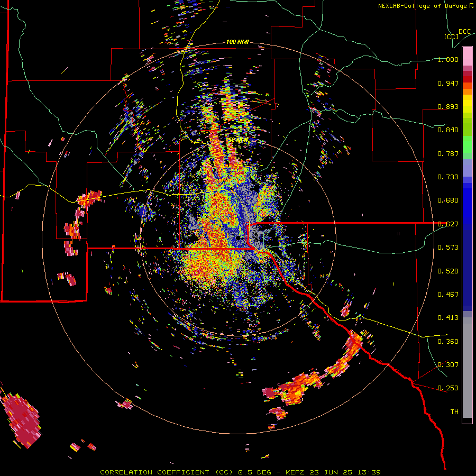Click the 0.680 value on the color scale
This screenshot has width=476, height=476.
pyautogui.click(x=448, y=200)
